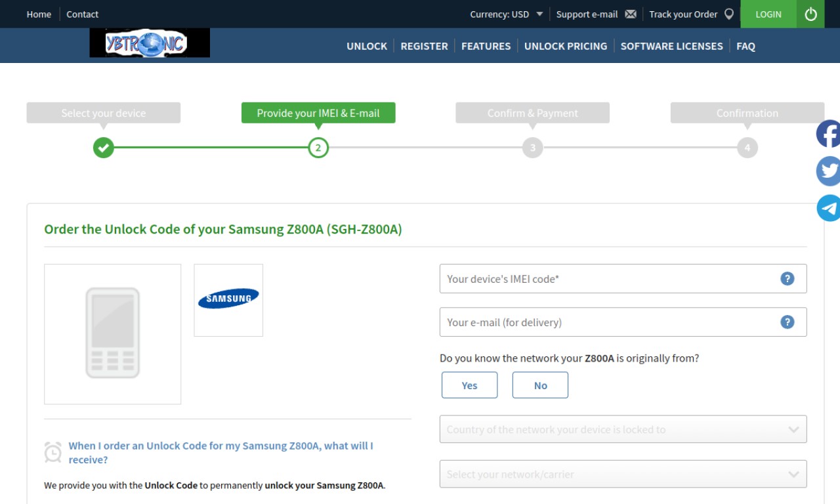This screenshot has height=504, width=840.
Task: Go to the Home link
Action: click(x=39, y=14)
